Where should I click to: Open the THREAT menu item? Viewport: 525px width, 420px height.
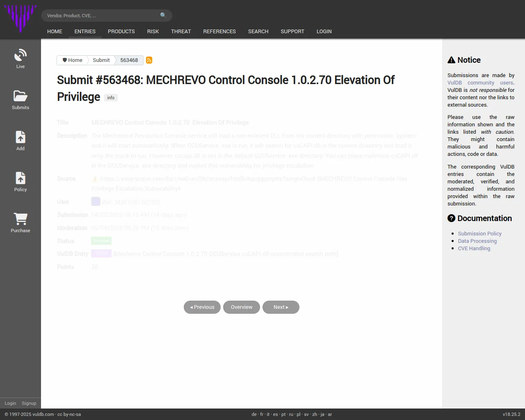pos(181,31)
